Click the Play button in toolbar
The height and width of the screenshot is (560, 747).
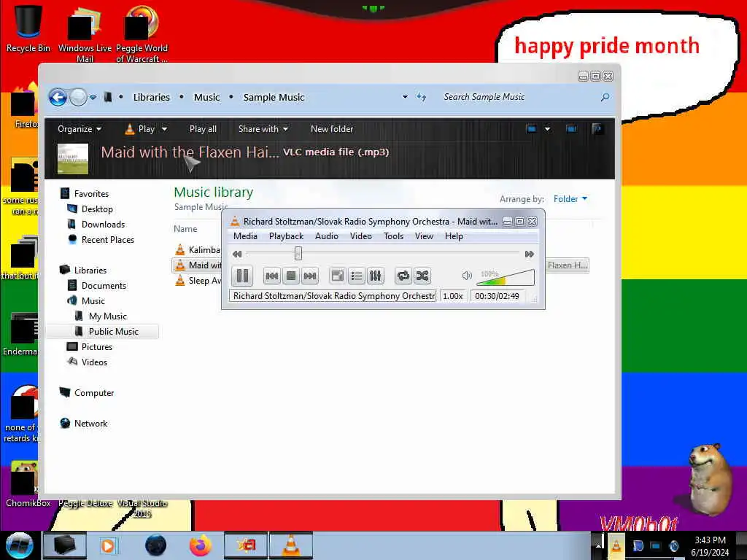pos(140,129)
